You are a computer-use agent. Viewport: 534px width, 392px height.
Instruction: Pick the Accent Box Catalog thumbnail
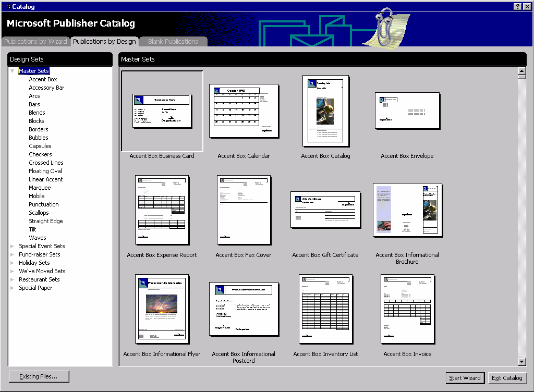(x=325, y=111)
